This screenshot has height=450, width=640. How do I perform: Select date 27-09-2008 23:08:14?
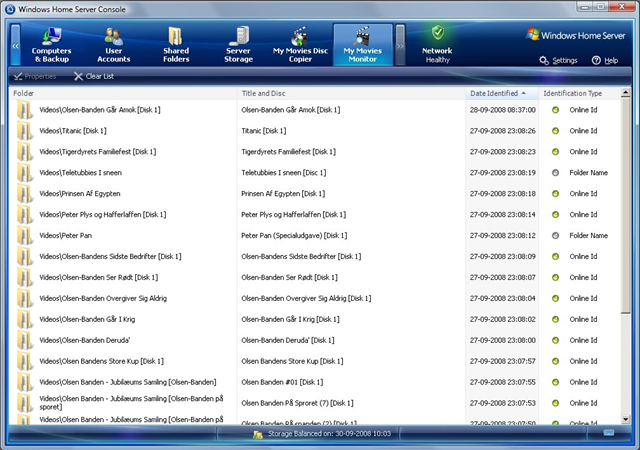click(x=502, y=214)
